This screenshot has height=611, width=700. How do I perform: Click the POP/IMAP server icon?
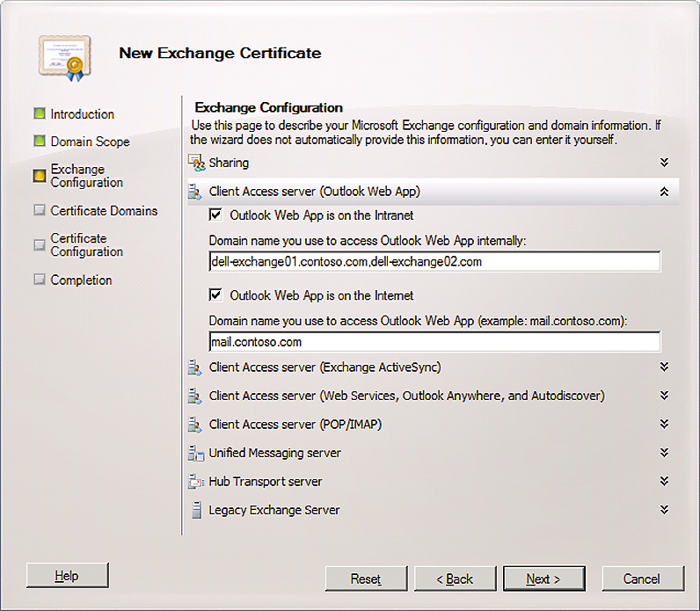[x=195, y=425]
